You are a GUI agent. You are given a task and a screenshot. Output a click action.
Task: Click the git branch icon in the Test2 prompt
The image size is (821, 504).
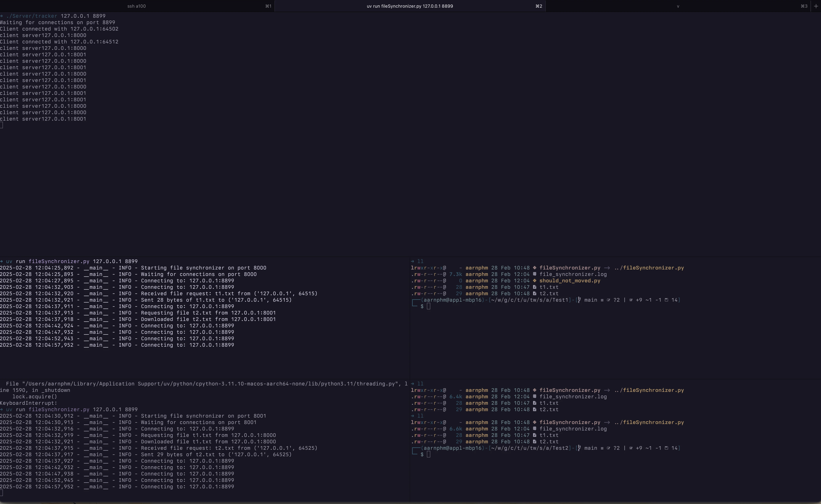[x=579, y=448]
